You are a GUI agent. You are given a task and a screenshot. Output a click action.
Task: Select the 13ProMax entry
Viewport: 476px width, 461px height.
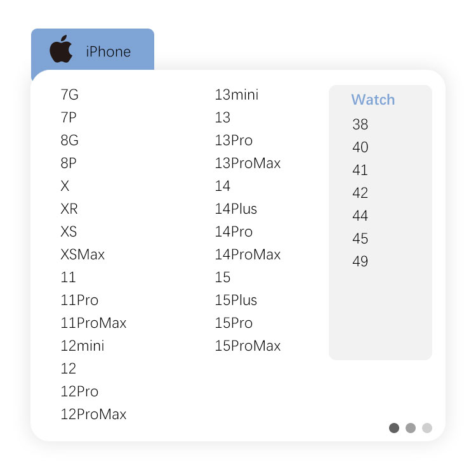[x=248, y=164]
